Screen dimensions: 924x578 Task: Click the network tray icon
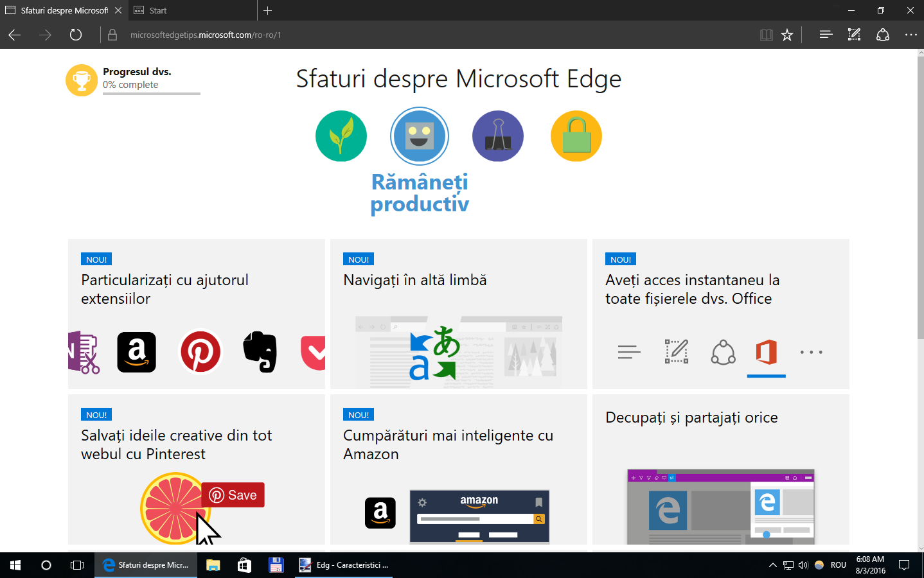coord(788,565)
